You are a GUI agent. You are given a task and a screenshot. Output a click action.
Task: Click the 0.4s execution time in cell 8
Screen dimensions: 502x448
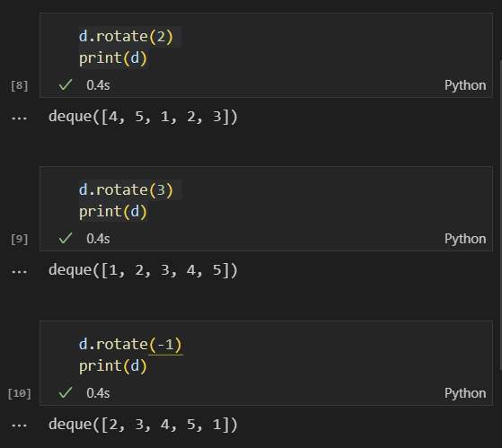click(x=98, y=85)
